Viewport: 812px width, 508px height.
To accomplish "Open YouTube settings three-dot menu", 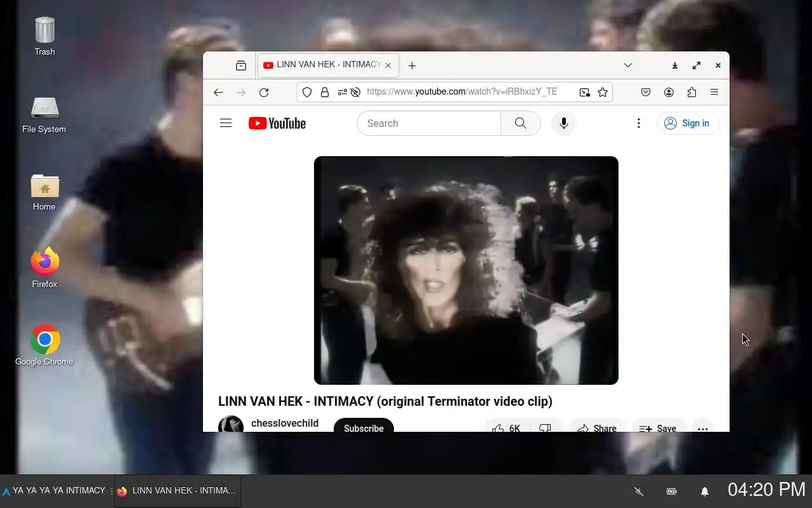I will pyautogui.click(x=639, y=123).
